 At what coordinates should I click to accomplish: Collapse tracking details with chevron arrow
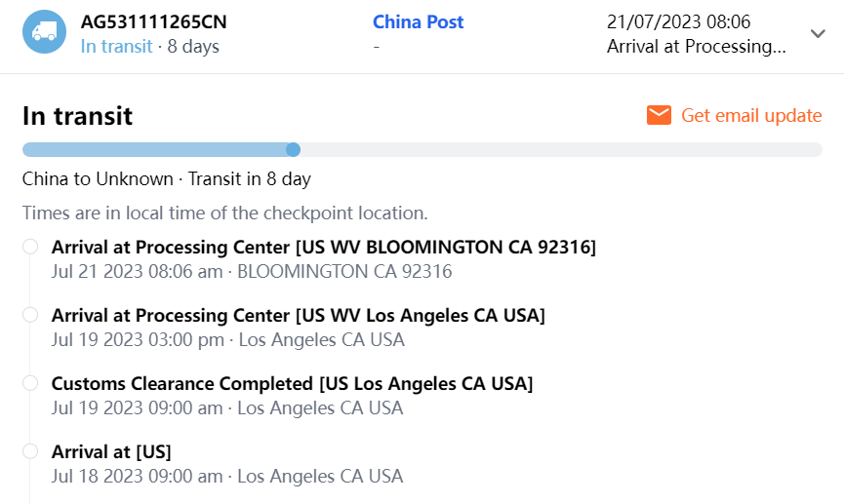point(818,33)
